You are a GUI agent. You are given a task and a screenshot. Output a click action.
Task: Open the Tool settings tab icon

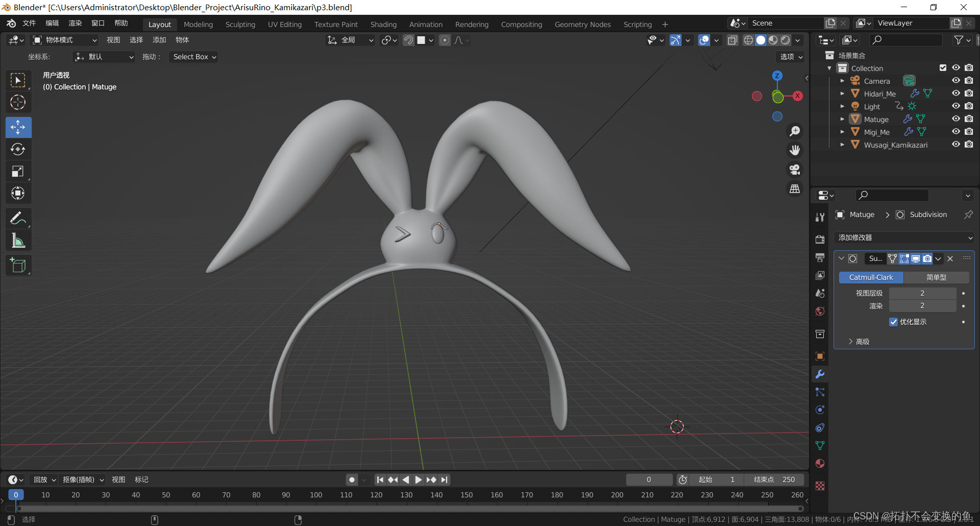(x=820, y=217)
